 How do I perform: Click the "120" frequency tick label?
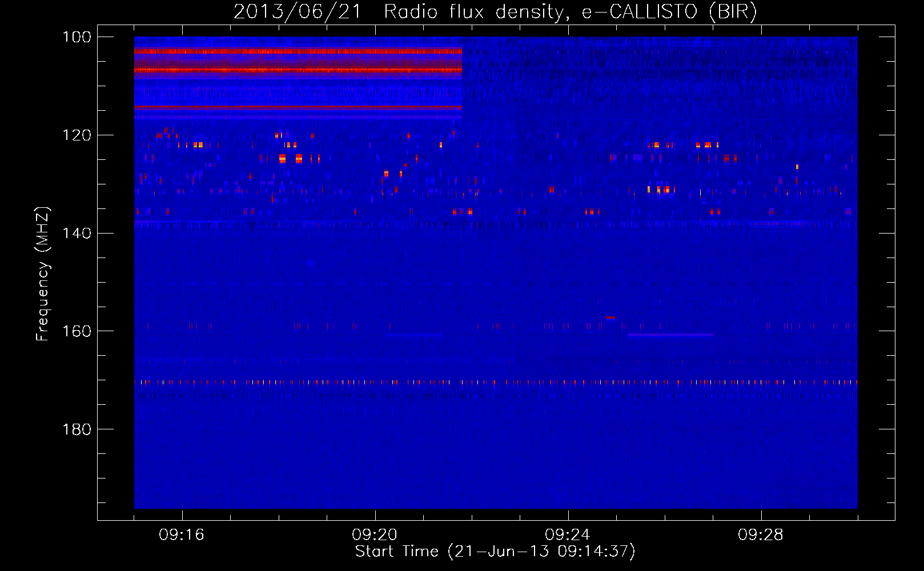[78, 135]
